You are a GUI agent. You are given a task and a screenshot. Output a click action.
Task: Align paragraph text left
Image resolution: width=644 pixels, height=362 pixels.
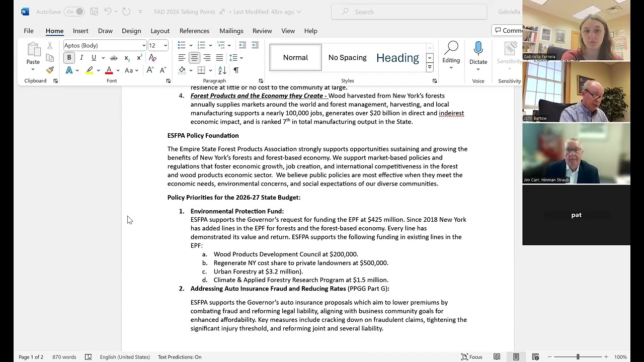tap(182, 58)
